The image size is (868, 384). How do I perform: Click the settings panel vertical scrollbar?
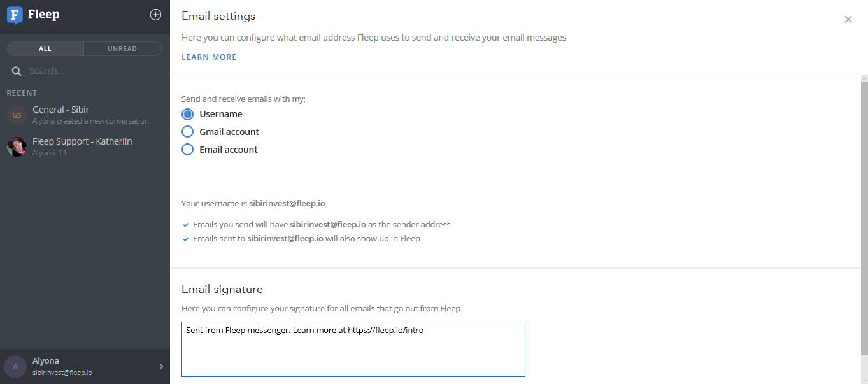click(864, 217)
